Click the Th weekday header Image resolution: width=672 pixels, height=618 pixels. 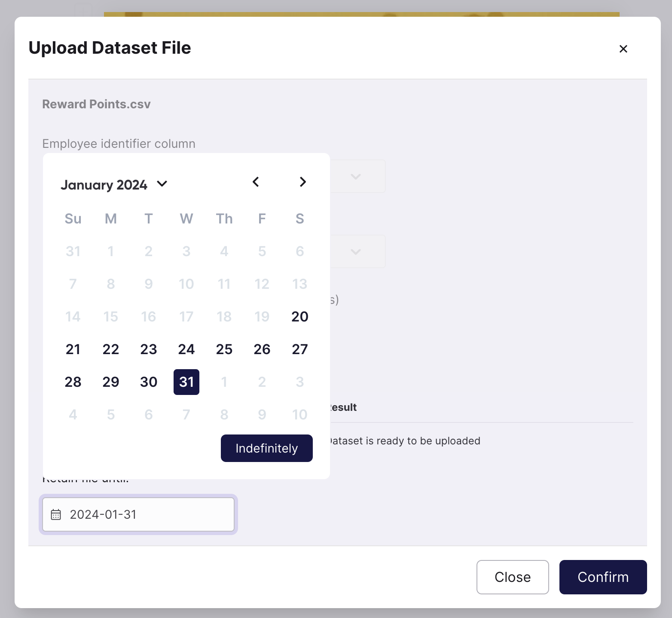click(x=224, y=219)
